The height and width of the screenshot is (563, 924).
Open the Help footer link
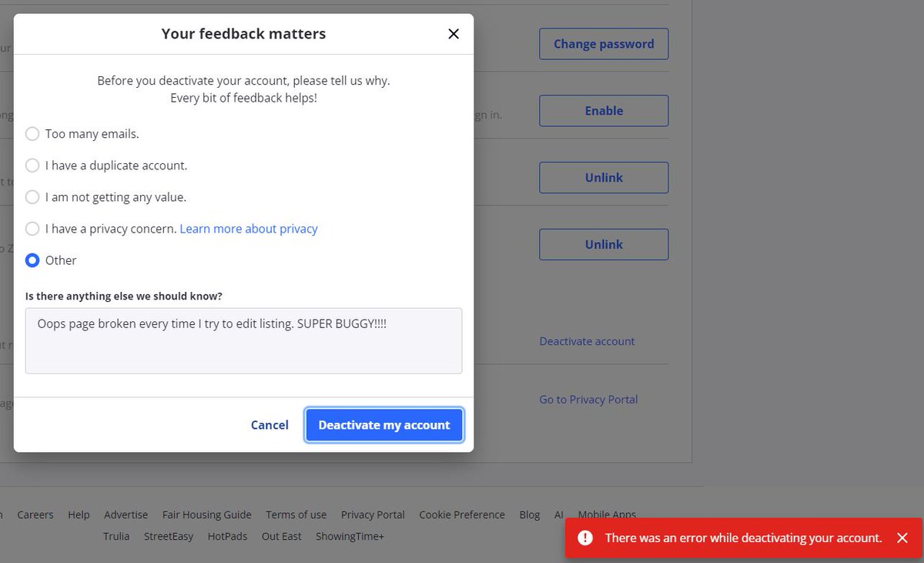point(79,514)
